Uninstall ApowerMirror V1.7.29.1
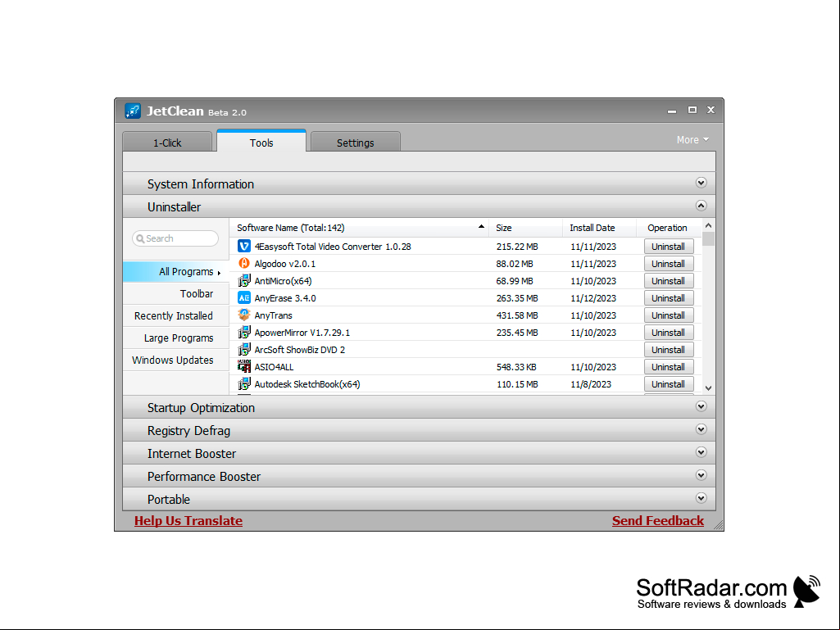 (x=669, y=332)
